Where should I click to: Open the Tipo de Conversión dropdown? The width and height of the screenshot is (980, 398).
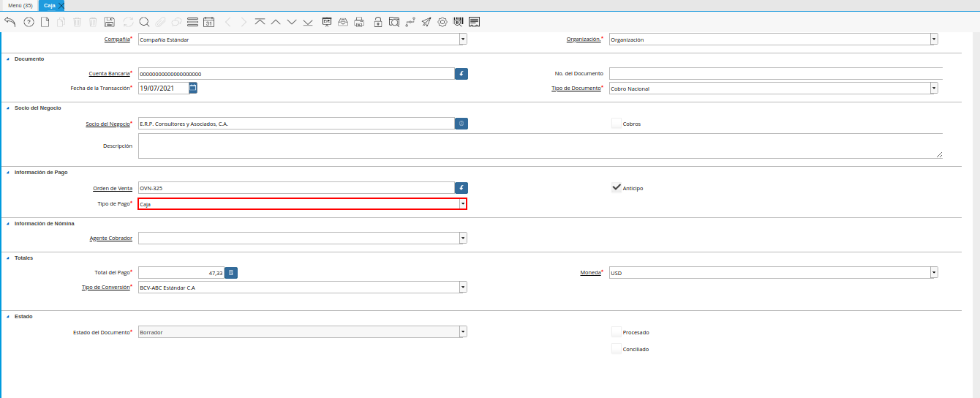click(x=463, y=288)
